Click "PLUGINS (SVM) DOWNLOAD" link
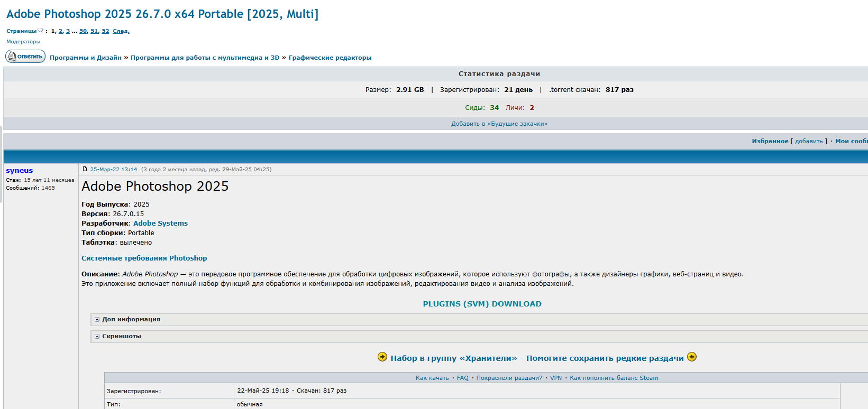Screen dimensions: 868x409 482,304
